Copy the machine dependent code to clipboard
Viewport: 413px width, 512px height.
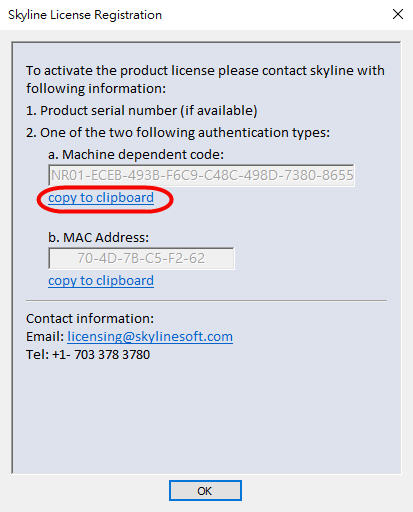point(101,198)
